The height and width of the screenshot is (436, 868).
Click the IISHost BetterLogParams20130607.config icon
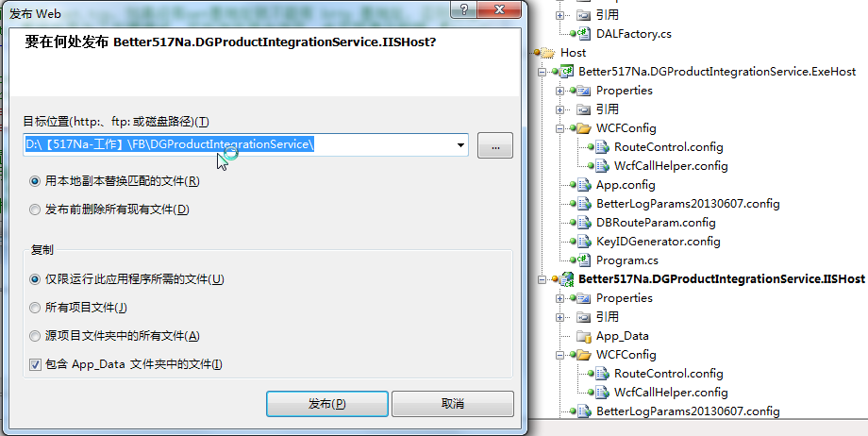point(583,411)
